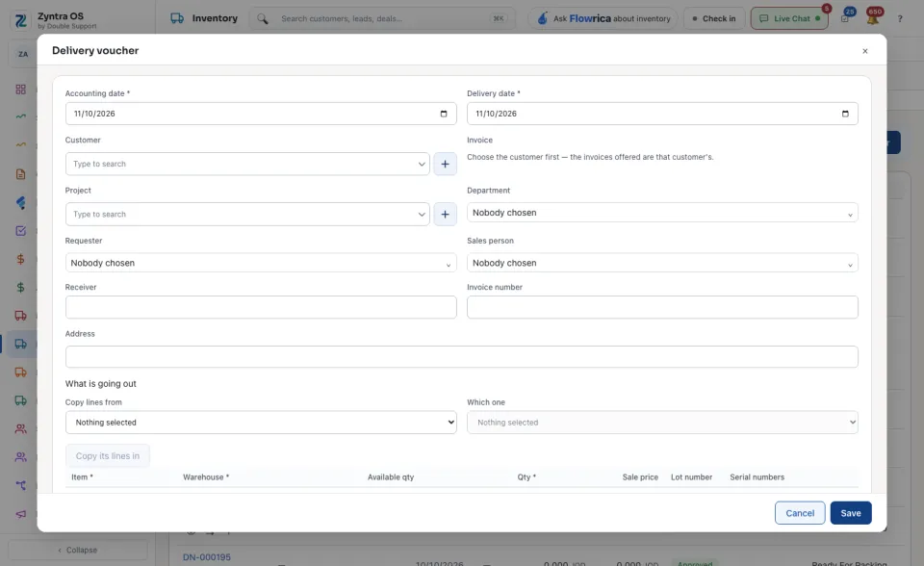924x566 pixels.
Task: Add a new customer with the plus button
Action: pyautogui.click(x=445, y=164)
